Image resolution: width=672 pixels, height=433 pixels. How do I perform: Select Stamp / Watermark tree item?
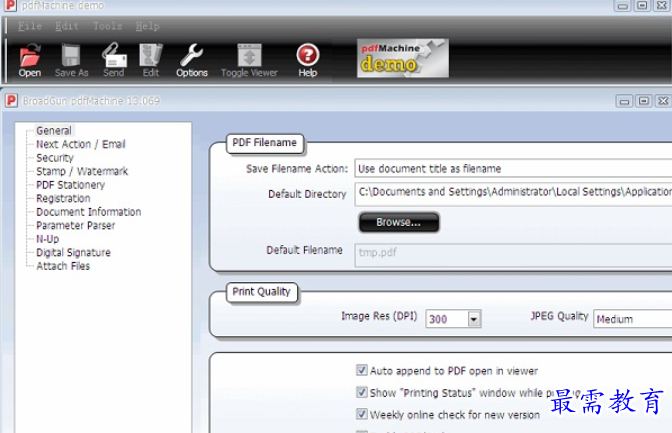coord(82,171)
